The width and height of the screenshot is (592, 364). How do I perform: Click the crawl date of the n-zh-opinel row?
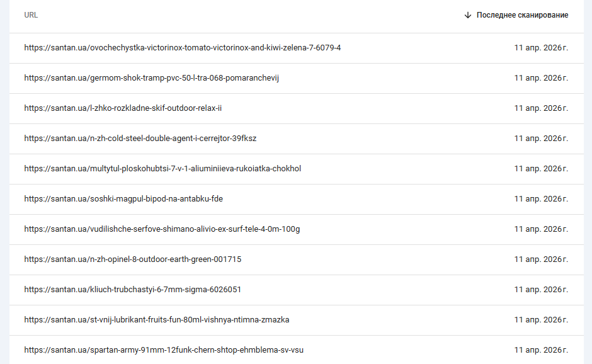pyautogui.click(x=541, y=259)
